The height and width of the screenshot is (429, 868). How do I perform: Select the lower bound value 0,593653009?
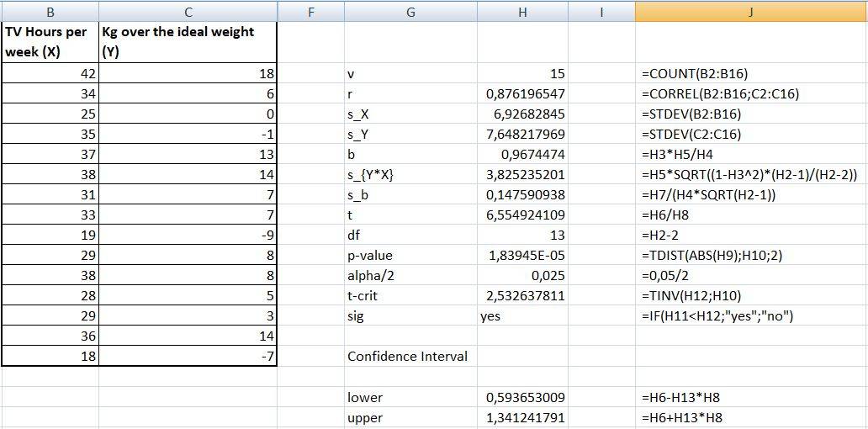click(x=522, y=397)
